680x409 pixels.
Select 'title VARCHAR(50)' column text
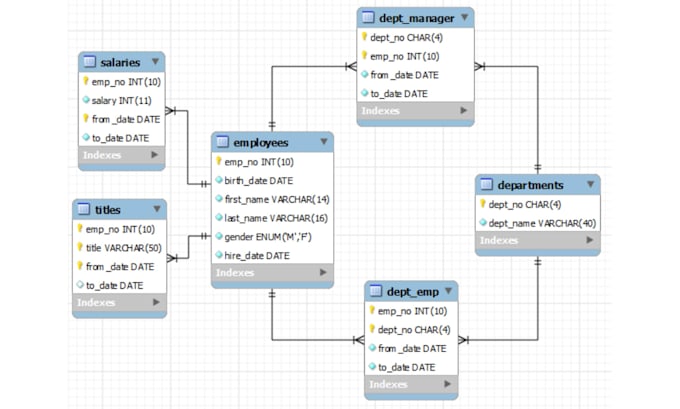tap(124, 248)
